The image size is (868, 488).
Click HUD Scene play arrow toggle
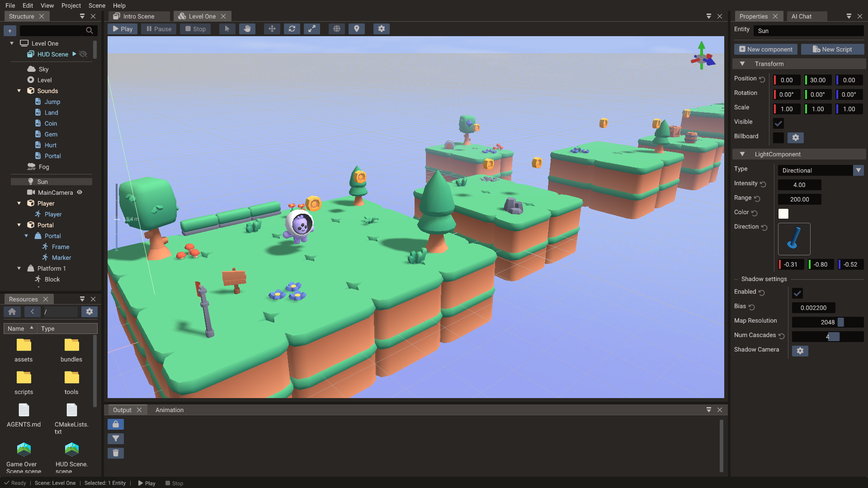click(74, 54)
